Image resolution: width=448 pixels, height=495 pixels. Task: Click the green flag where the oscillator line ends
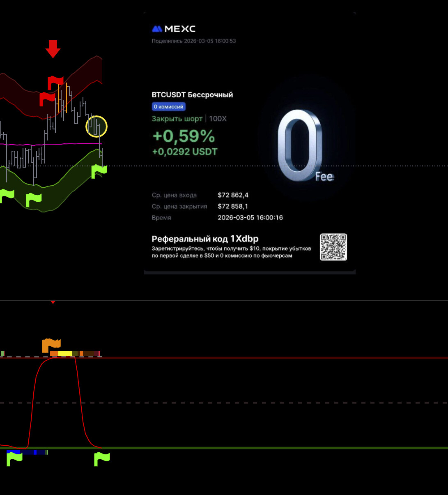click(x=102, y=459)
